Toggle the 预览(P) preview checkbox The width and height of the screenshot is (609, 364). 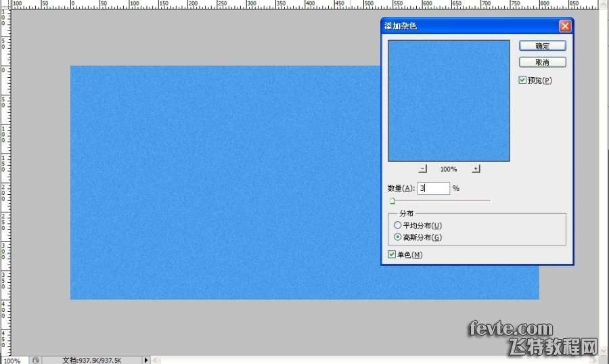522,80
